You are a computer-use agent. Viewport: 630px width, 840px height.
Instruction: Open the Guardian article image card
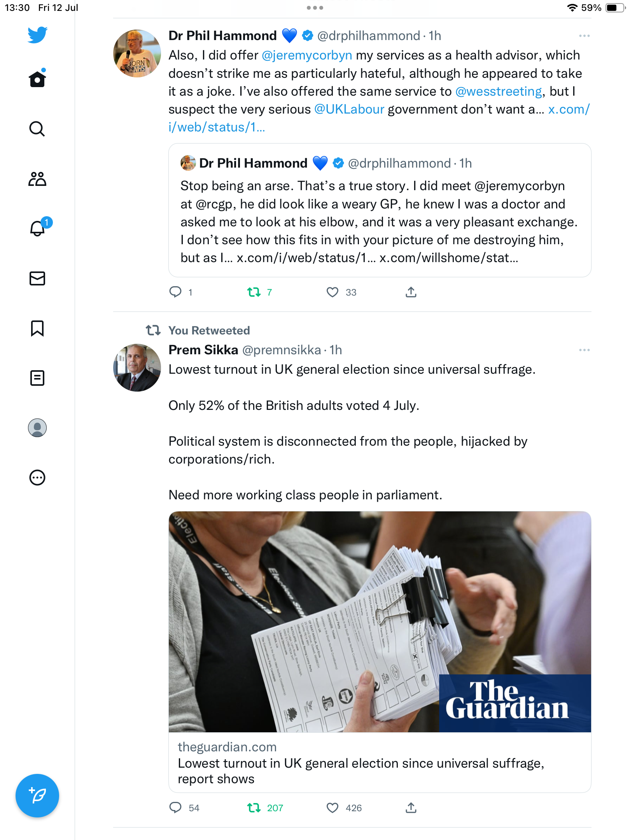tap(380, 621)
